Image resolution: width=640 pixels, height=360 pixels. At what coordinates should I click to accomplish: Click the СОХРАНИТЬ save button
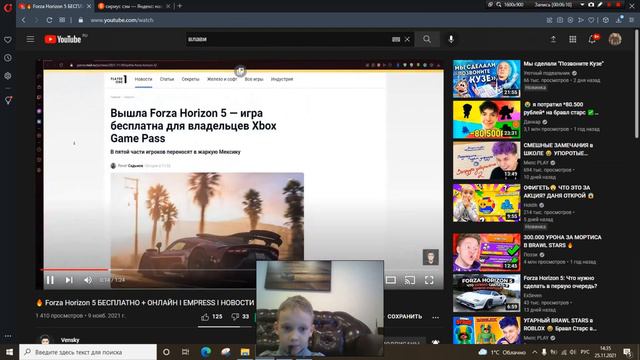click(x=404, y=316)
